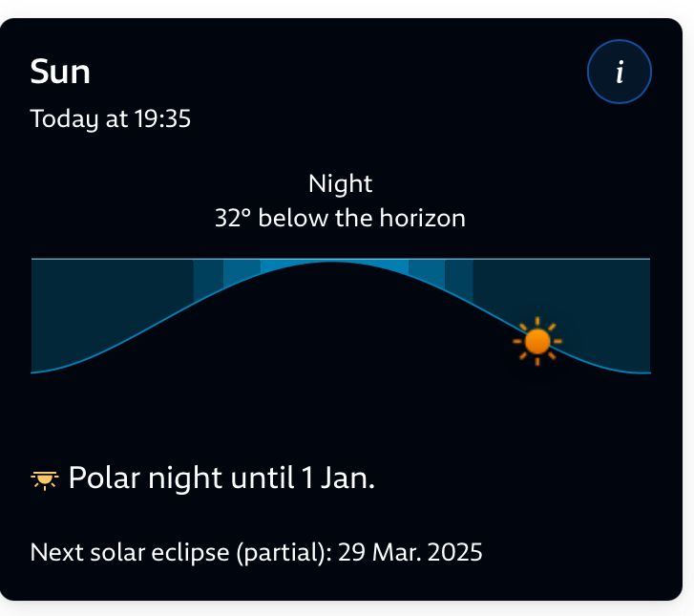Click 29 Mar. 2025 eclipse date

(410, 552)
